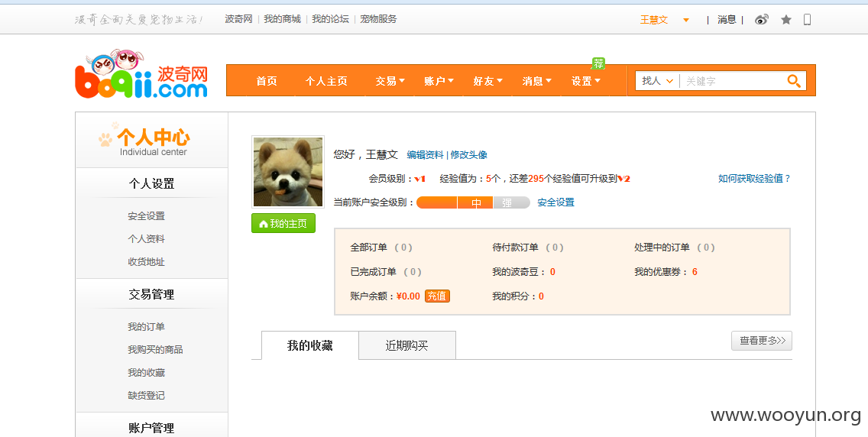
Task: Open 我的商城 top link
Action: coord(282,19)
